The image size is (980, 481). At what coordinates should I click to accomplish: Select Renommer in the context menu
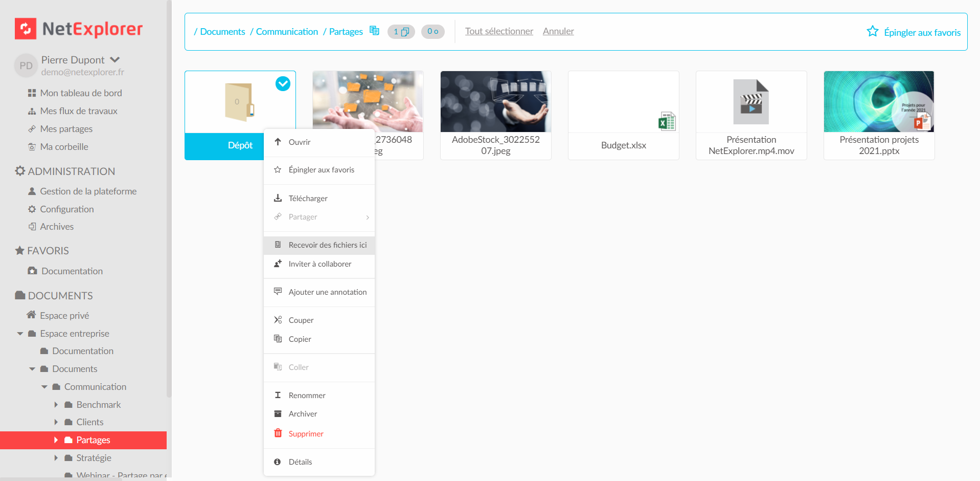click(306, 395)
